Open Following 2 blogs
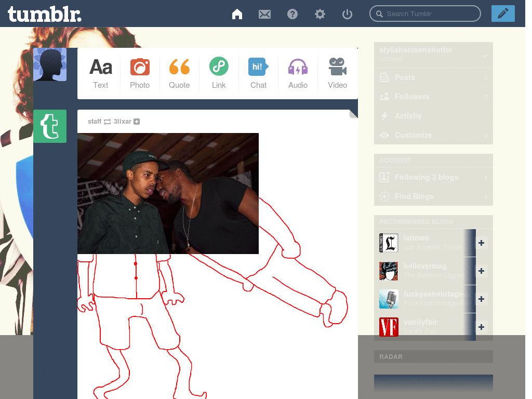Screen dimensions: 532x399 [x=433, y=177]
